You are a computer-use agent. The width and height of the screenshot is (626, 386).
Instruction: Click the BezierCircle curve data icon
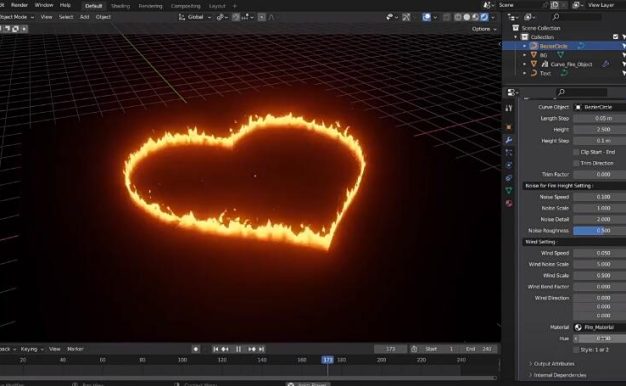pos(581,46)
